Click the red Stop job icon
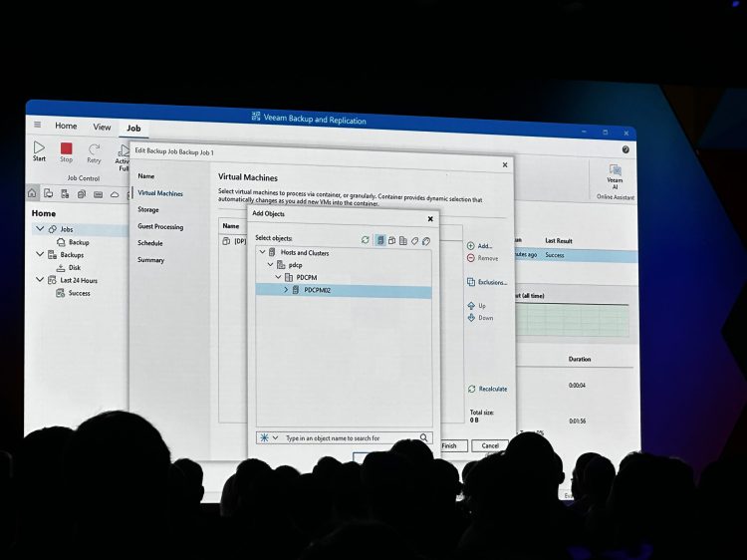Image resolution: width=747 pixels, height=560 pixels. (66, 152)
